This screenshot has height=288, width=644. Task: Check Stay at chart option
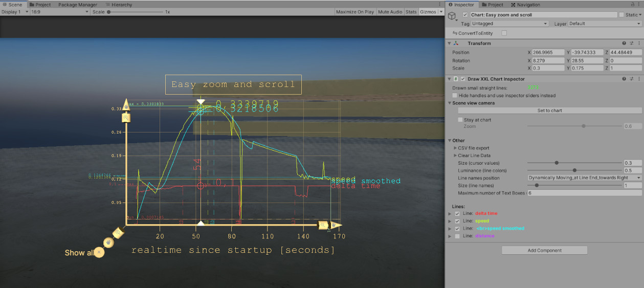[x=460, y=120]
